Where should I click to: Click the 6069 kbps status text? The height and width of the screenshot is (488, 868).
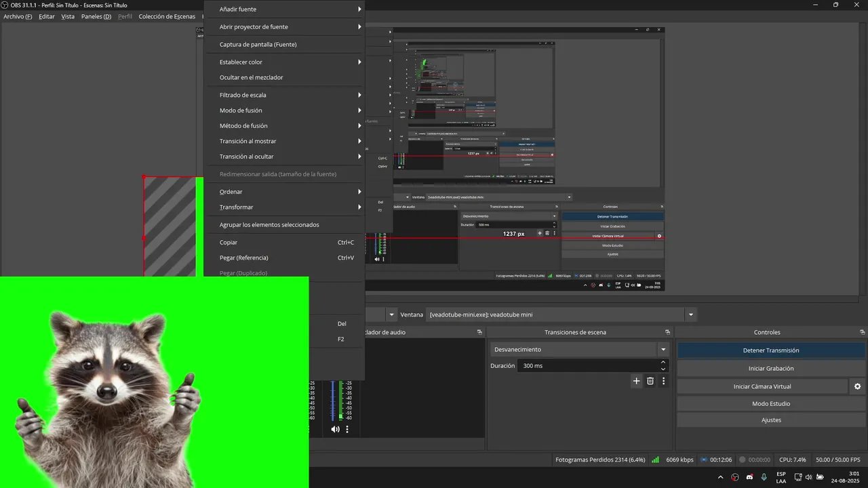click(679, 460)
